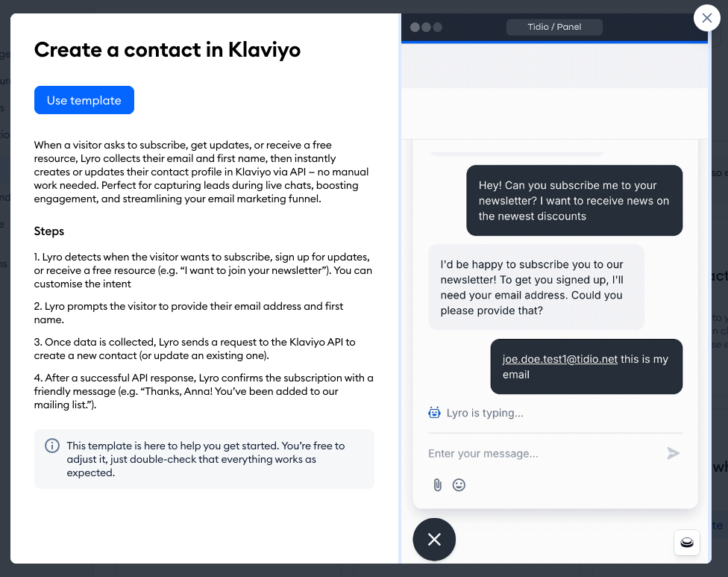This screenshot has height=577, width=728.
Task: Click the rightmost window dot in preview header
Action: [438, 27]
